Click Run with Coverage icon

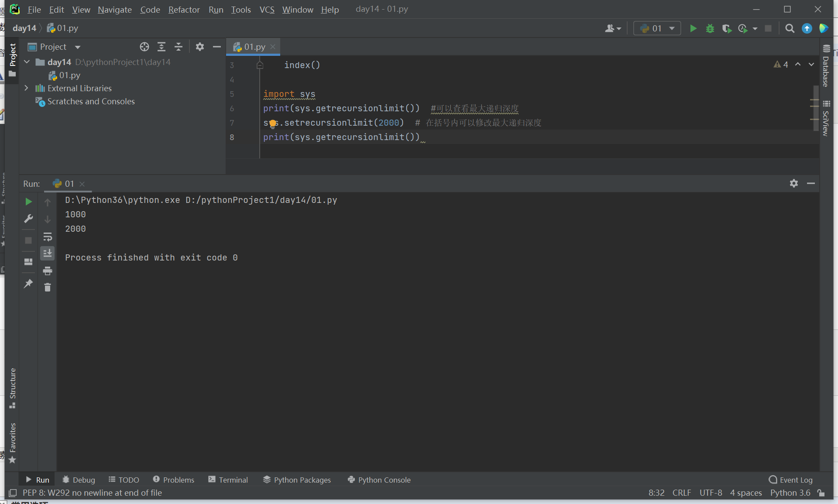[x=726, y=28]
